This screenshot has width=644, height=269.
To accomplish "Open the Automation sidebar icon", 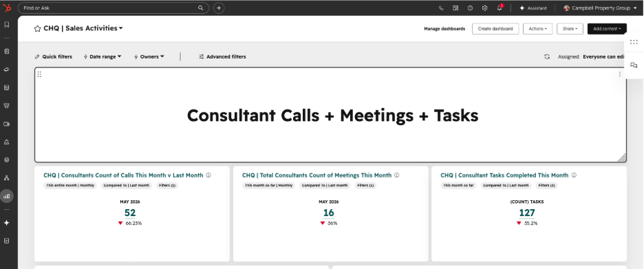I will tap(7, 177).
